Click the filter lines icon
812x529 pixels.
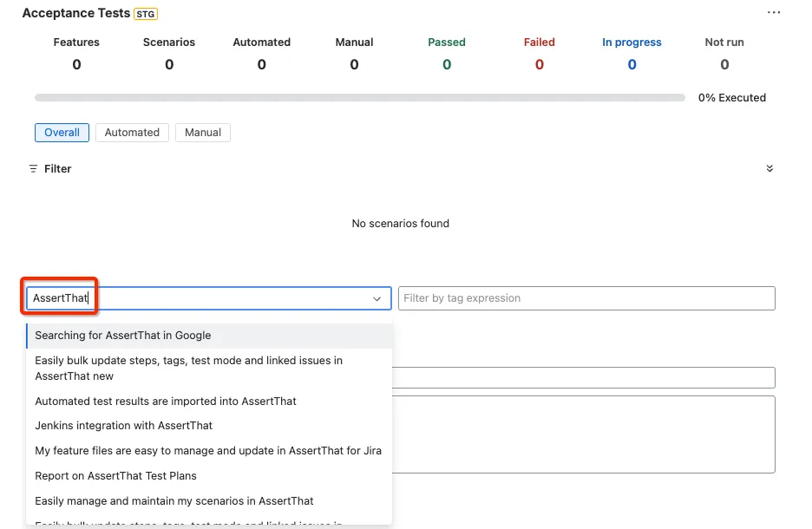(33, 169)
